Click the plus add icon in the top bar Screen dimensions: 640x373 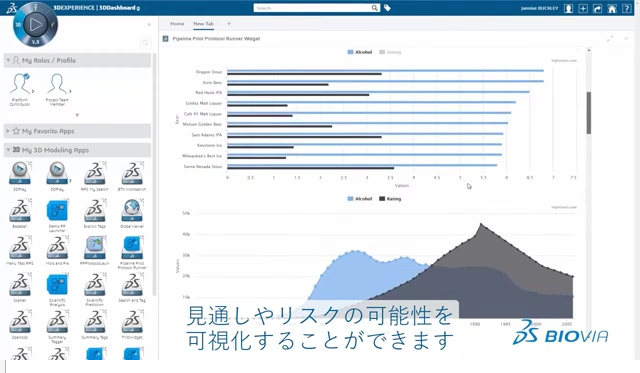click(583, 9)
